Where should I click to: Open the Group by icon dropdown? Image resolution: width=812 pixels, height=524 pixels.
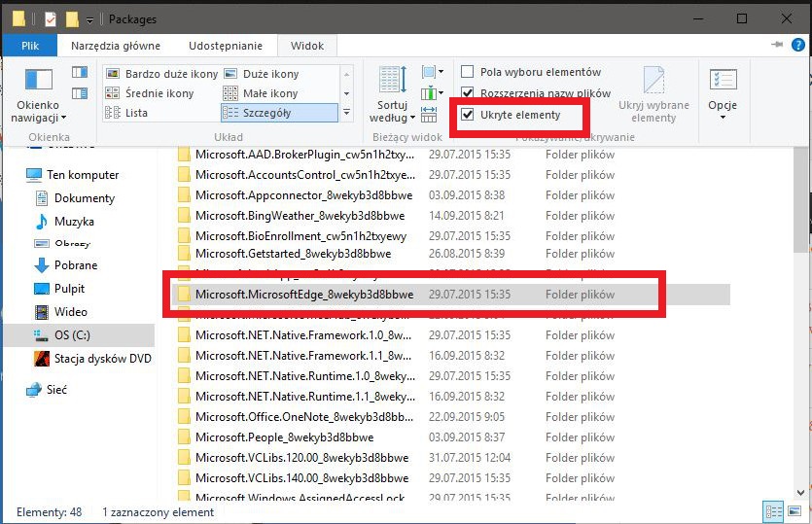433,72
